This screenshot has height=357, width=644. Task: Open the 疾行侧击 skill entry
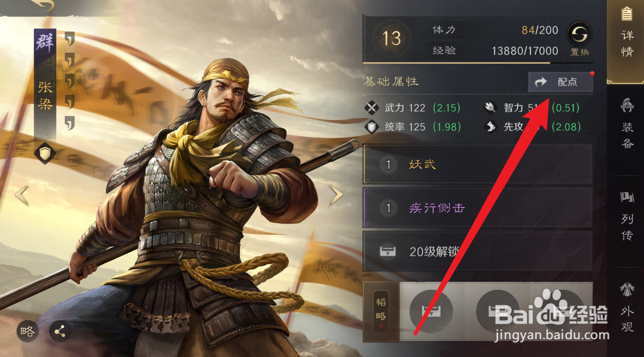[477, 208]
